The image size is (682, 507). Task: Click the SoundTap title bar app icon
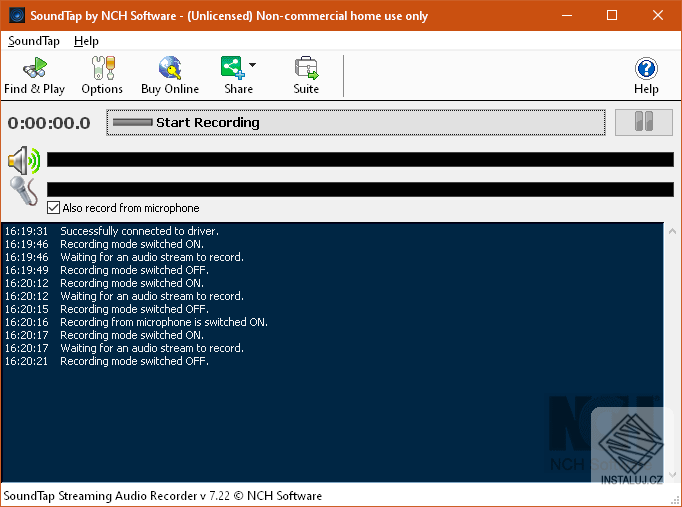point(17,16)
